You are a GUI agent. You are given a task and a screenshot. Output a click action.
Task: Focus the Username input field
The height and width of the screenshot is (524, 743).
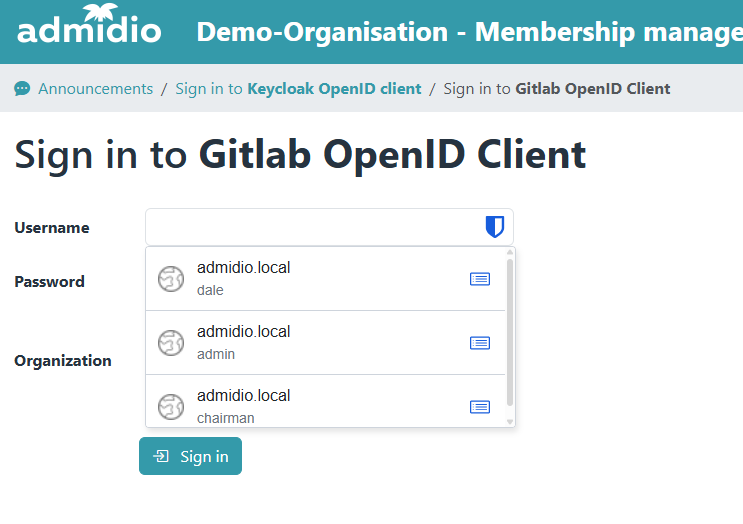(310, 227)
